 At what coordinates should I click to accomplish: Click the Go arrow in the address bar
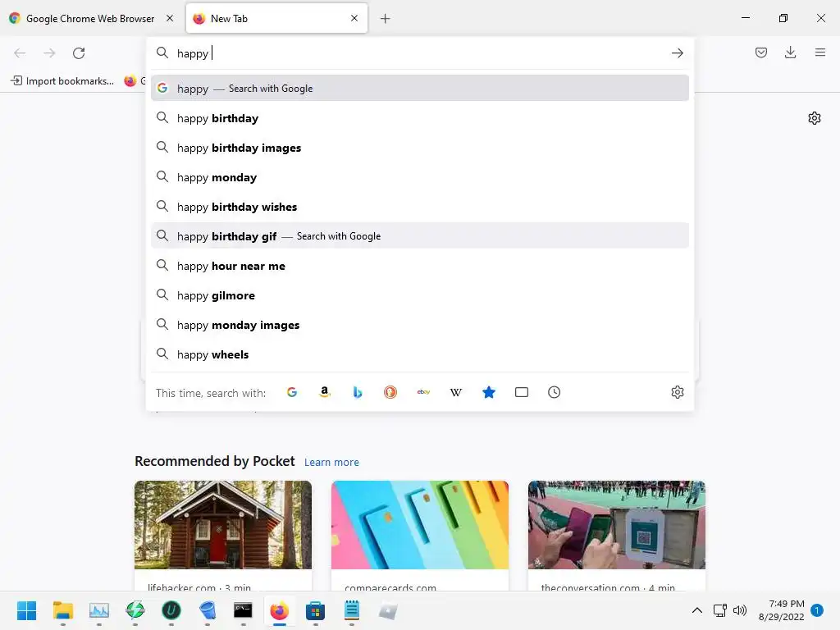[677, 53]
